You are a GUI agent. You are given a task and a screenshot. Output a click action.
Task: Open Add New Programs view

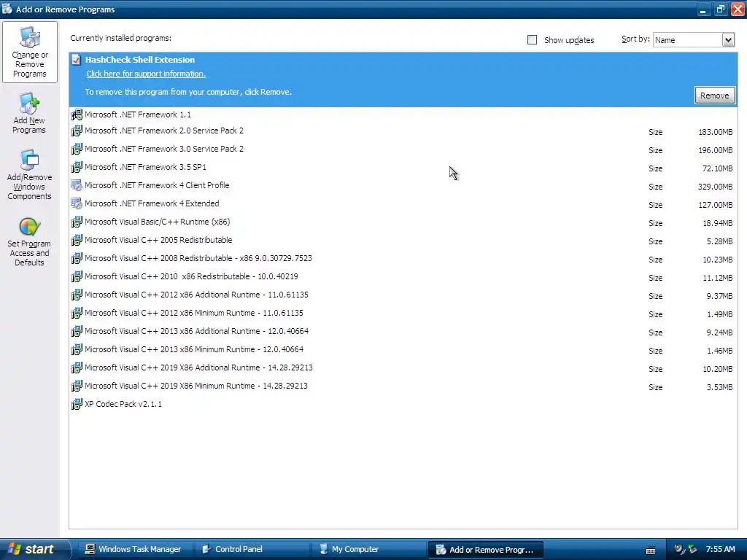(29, 113)
